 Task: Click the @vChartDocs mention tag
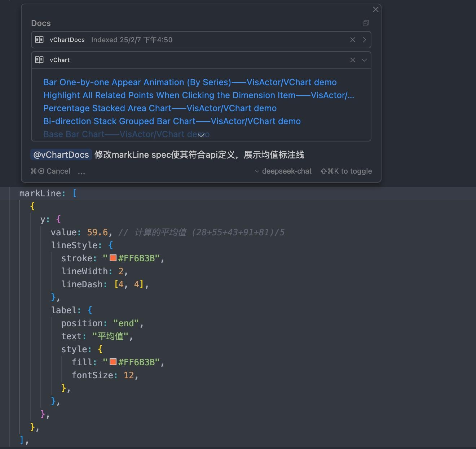(x=61, y=155)
